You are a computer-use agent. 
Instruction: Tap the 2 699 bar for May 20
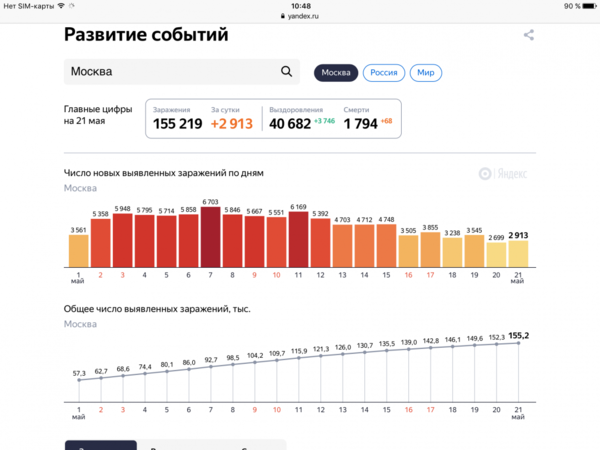496,257
